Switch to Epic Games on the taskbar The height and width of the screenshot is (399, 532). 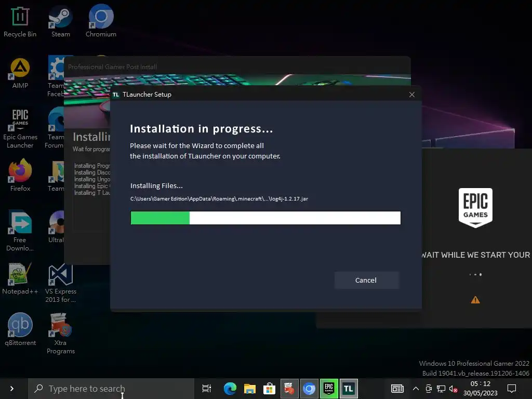(x=329, y=389)
